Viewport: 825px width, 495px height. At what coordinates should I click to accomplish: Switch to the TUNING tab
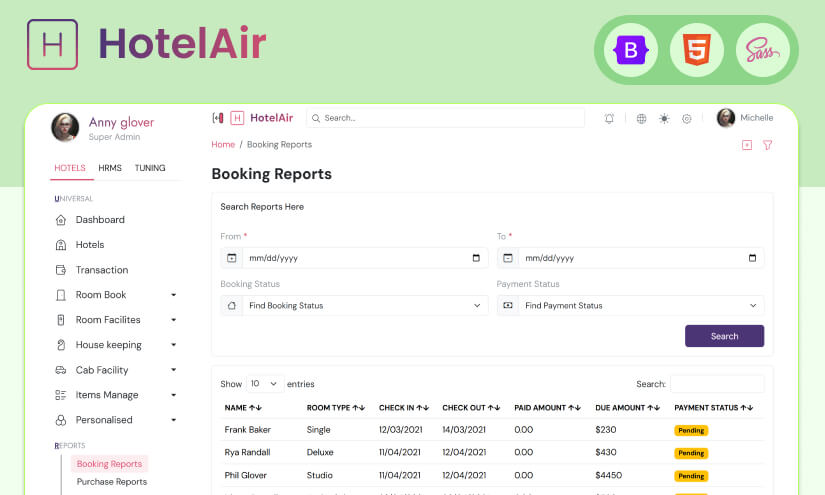(150, 168)
